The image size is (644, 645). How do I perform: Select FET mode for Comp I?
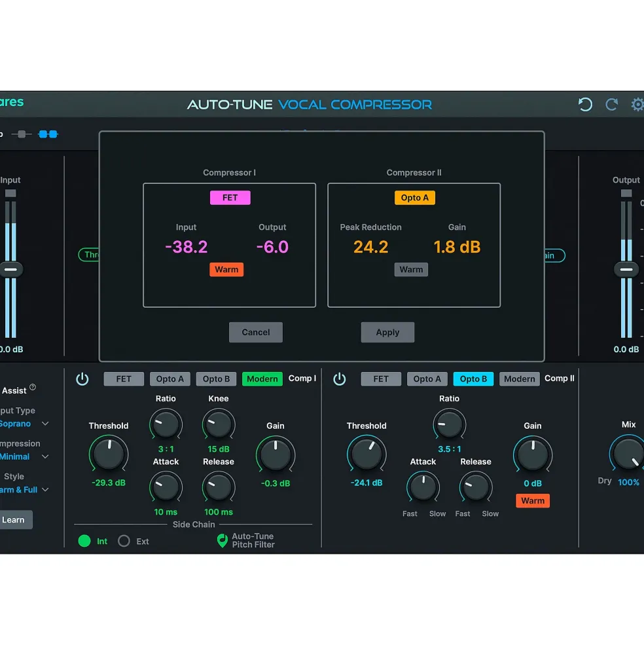click(124, 379)
